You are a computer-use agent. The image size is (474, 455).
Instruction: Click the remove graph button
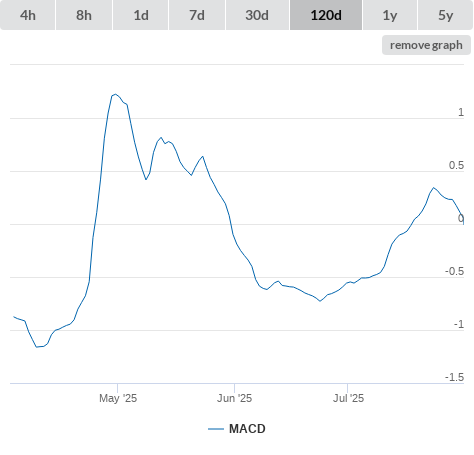(x=426, y=45)
